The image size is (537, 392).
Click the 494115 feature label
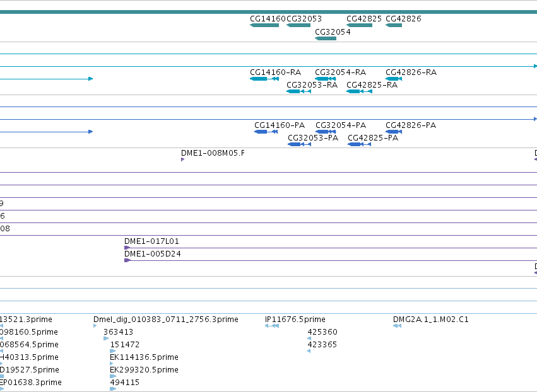(125, 383)
